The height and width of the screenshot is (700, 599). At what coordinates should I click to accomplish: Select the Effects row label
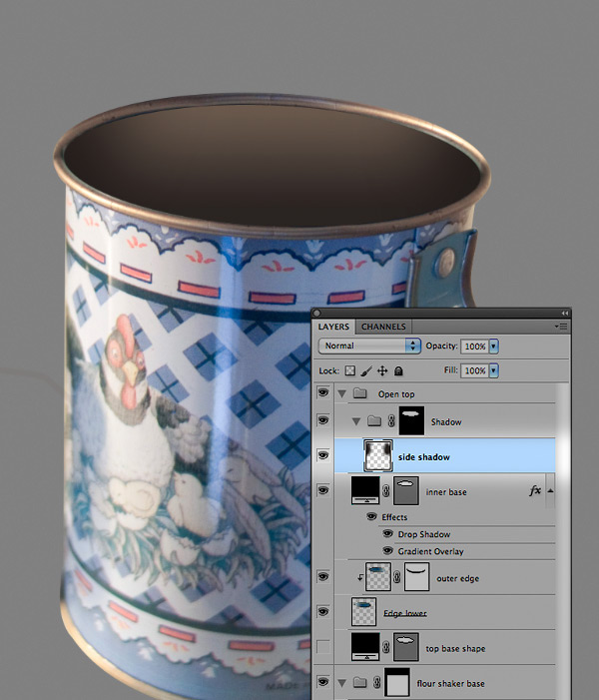click(394, 517)
